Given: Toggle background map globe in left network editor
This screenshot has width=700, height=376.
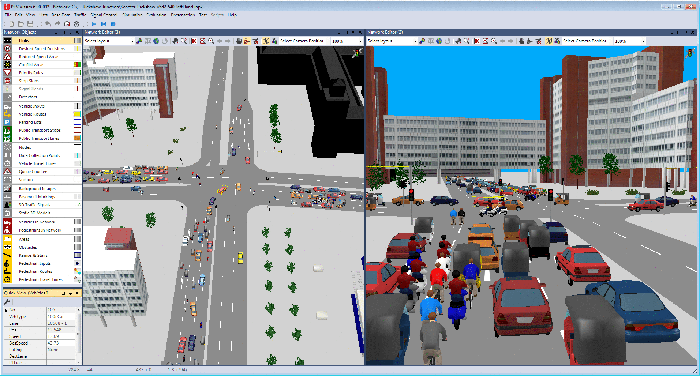Looking at the screenshot, I should click(156, 41).
